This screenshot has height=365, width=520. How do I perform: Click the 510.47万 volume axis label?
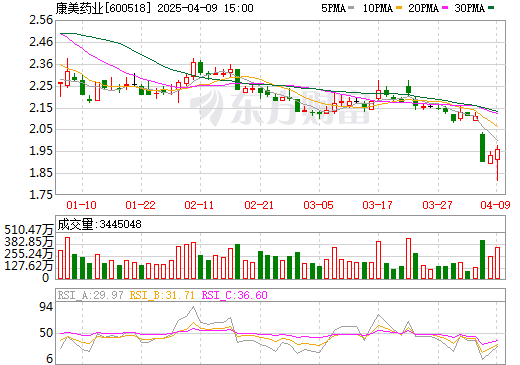29,230
